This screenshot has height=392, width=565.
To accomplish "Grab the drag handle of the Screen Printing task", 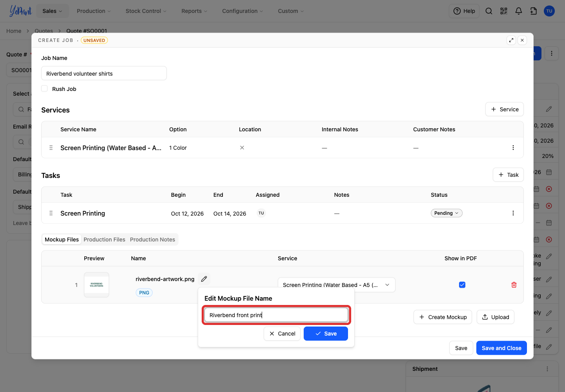I will tap(51, 213).
